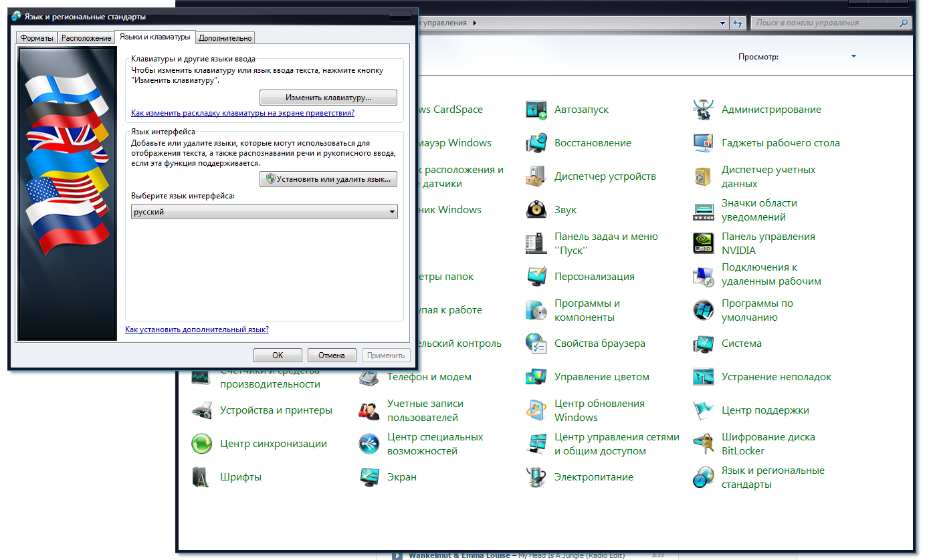Open the Язык и региональные стандарты icon
This screenshot has height=560, width=935.
(704, 477)
